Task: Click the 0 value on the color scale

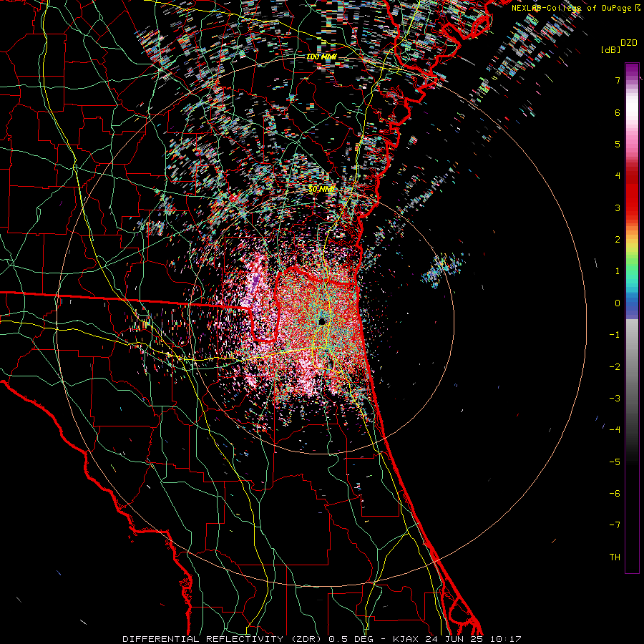Action: (x=618, y=303)
